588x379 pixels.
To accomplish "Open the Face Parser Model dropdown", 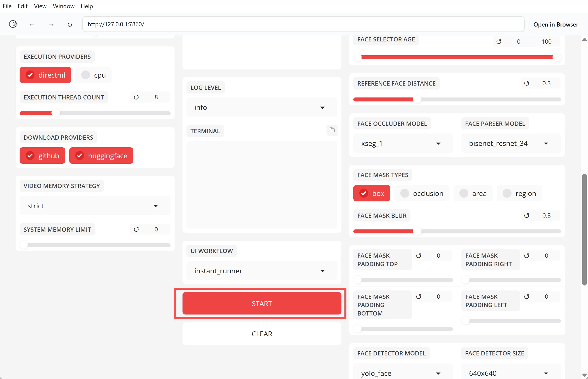I will point(511,143).
